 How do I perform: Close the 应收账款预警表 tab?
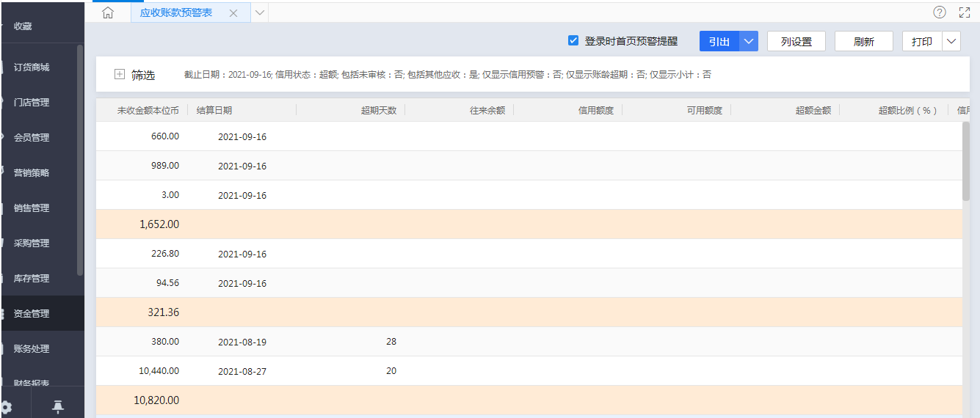(x=233, y=13)
